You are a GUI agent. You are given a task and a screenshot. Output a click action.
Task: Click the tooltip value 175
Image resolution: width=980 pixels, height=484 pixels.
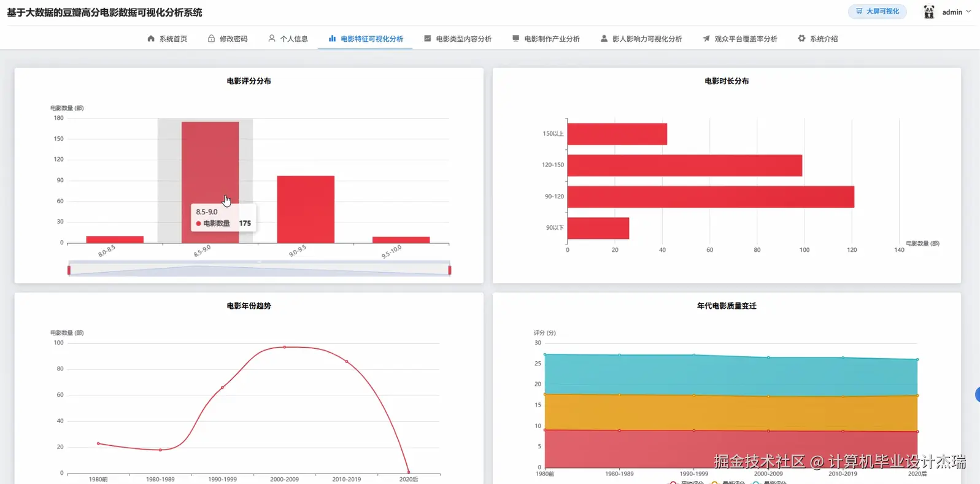pyautogui.click(x=245, y=224)
